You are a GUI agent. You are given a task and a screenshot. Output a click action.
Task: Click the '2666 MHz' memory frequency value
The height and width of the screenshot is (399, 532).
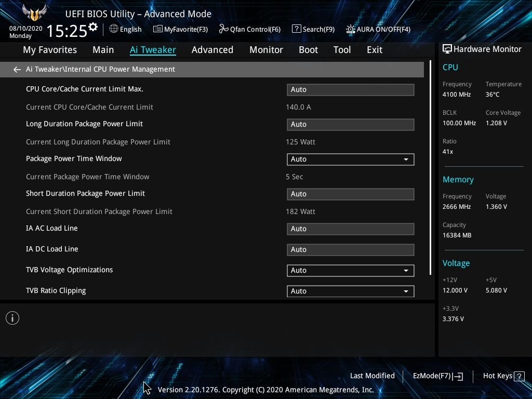[456, 207]
